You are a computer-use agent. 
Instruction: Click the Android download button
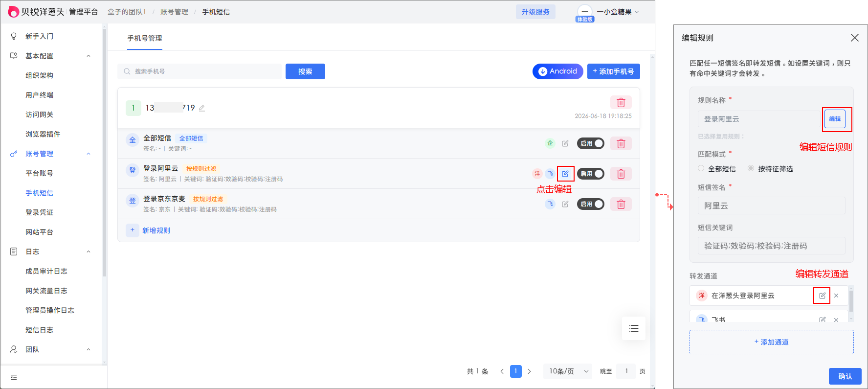(x=558, y=71)
